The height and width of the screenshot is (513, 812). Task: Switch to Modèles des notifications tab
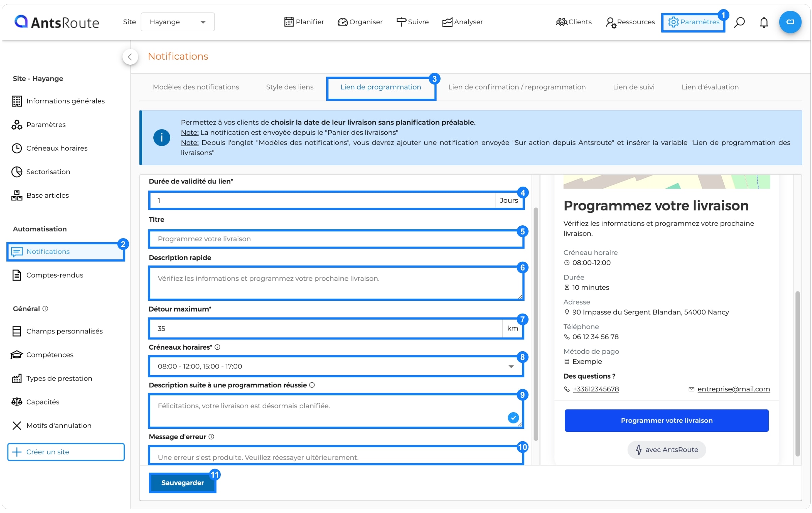(x=196, y=87)
